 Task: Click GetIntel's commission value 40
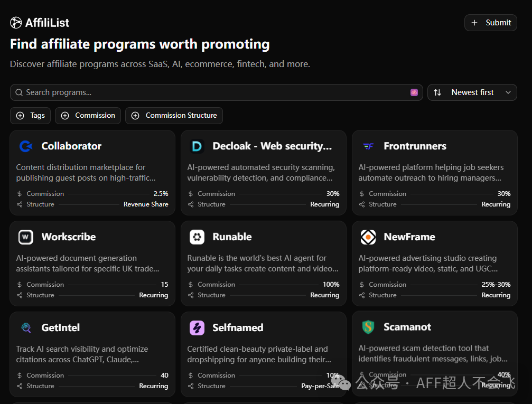pos(164,375)
